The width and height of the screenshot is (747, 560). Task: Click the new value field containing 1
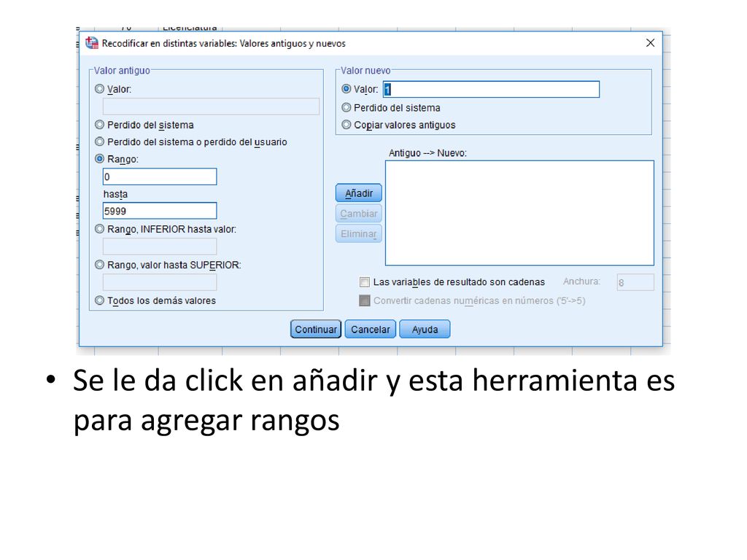tap(491, 90)
